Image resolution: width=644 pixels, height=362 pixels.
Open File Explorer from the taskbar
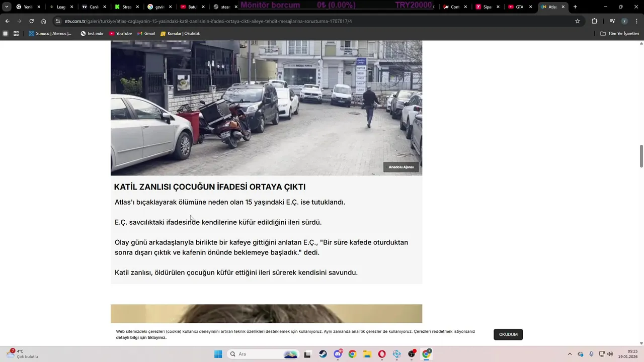[x=367, y=354]
